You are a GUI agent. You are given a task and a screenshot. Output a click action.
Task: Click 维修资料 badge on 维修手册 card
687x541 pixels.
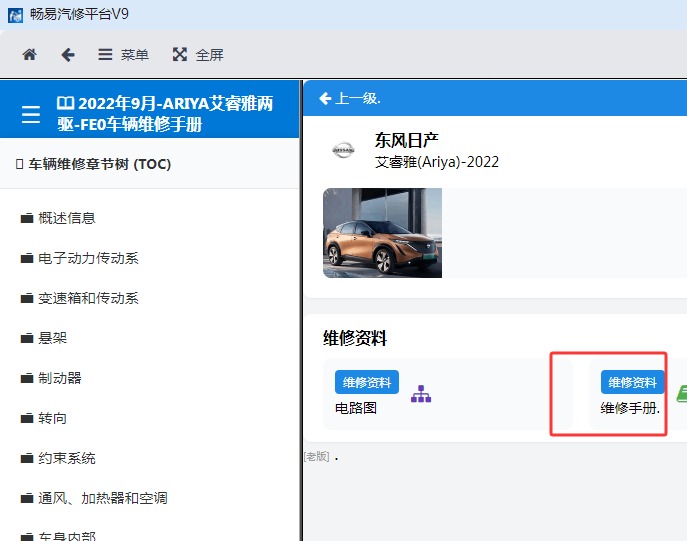pos(632,382)
